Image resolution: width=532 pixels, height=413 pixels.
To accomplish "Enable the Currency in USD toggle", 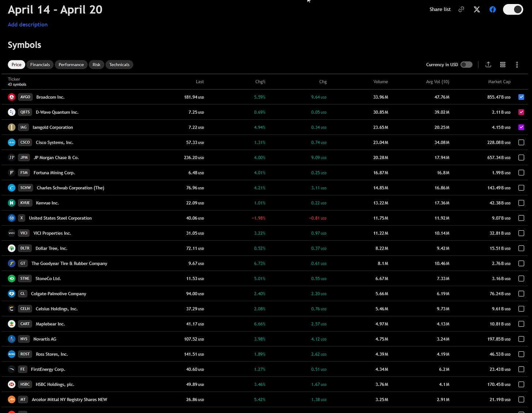I will [466, 65].
